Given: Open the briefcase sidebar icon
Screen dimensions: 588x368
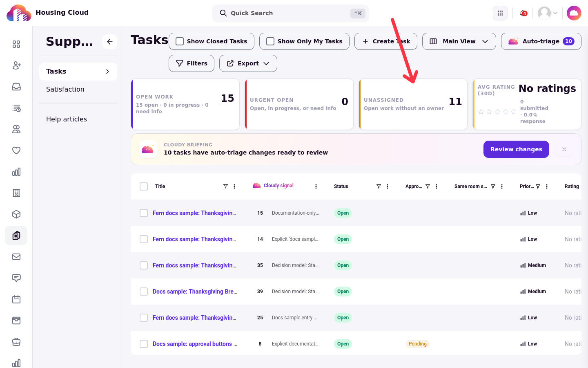Looking at the screenshot, I should click(x=16, y=342).
